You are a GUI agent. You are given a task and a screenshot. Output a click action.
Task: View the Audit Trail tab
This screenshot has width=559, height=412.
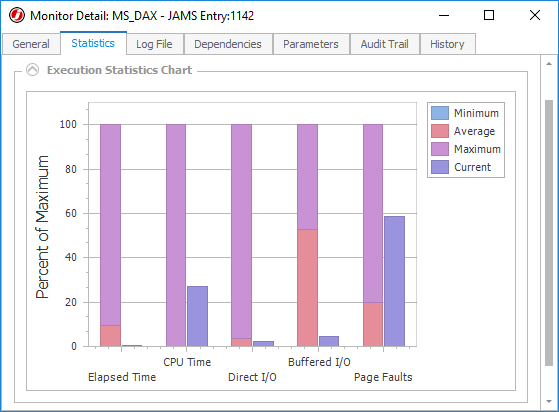(x=384, y=44)
